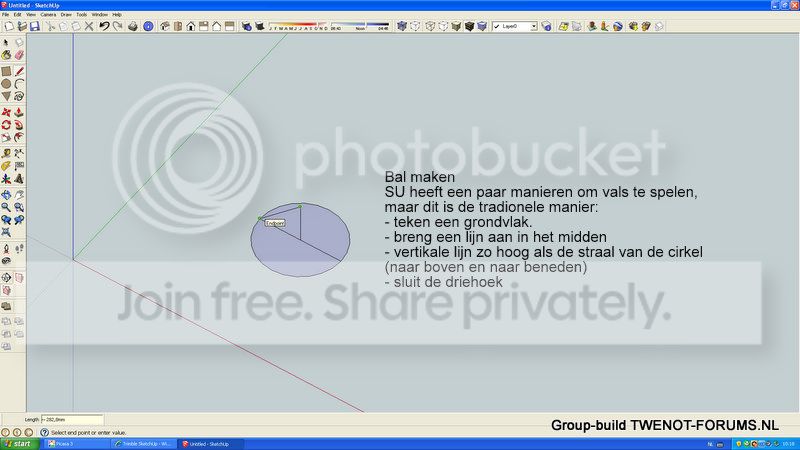The width and height of the screenshot is (800, 450).
Task: Choose the Paint Bucket tool
Action: pos(6,55)
